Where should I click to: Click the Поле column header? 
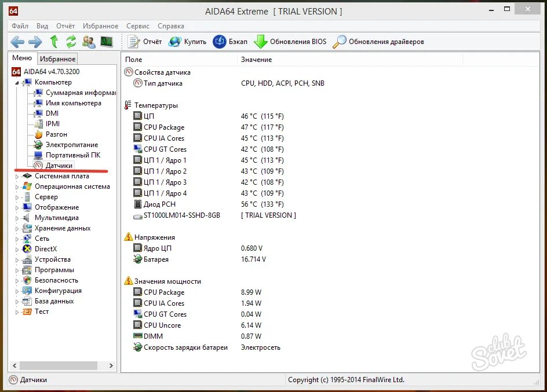point(179,60)
